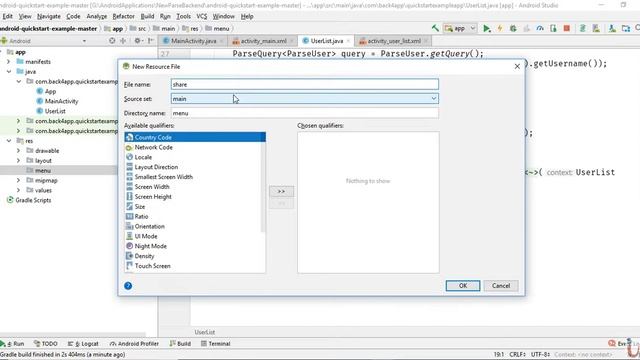Click the scroll-from-source target icon in Project panel
This screenshot has width=640, height=360.
[x=112, y=41]
